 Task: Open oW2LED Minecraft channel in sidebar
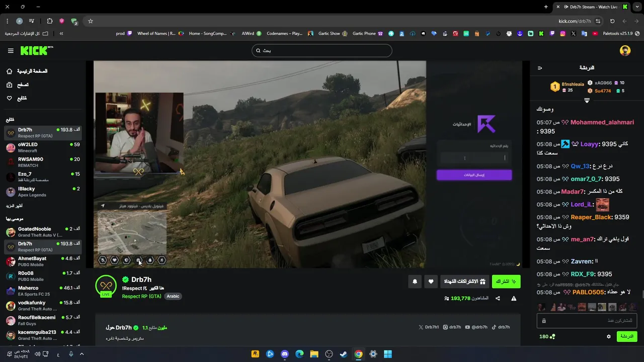coord(43,147)
